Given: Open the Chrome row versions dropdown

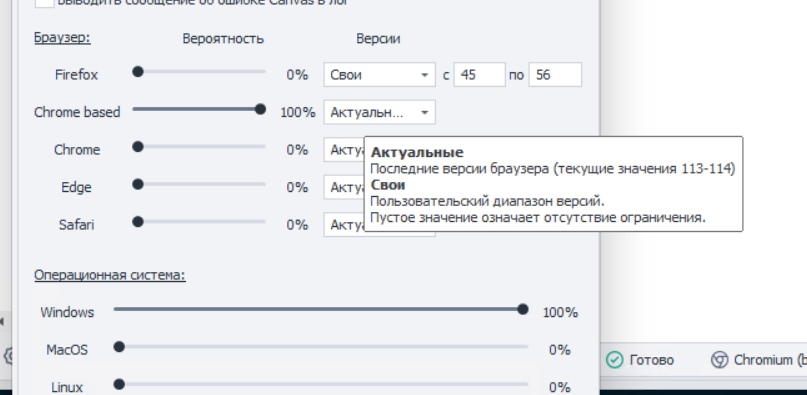Looking at the screenshot, I should tap(344, 150).
